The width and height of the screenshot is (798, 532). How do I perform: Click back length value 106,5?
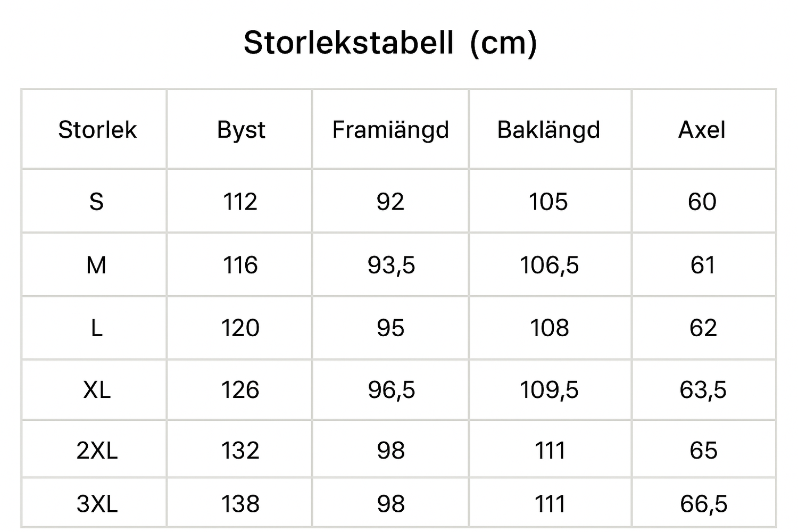(549, 265)
